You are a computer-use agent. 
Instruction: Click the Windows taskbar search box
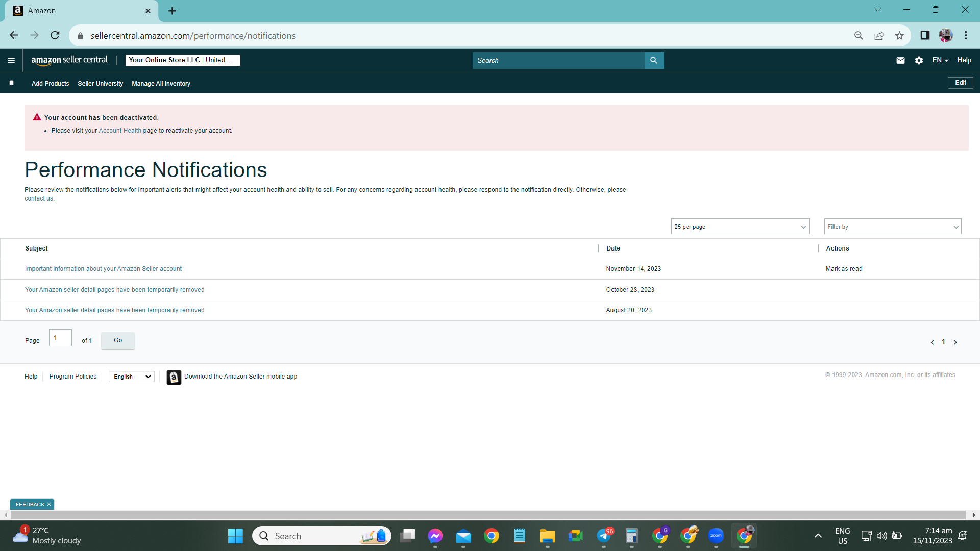tap(322, 536)
